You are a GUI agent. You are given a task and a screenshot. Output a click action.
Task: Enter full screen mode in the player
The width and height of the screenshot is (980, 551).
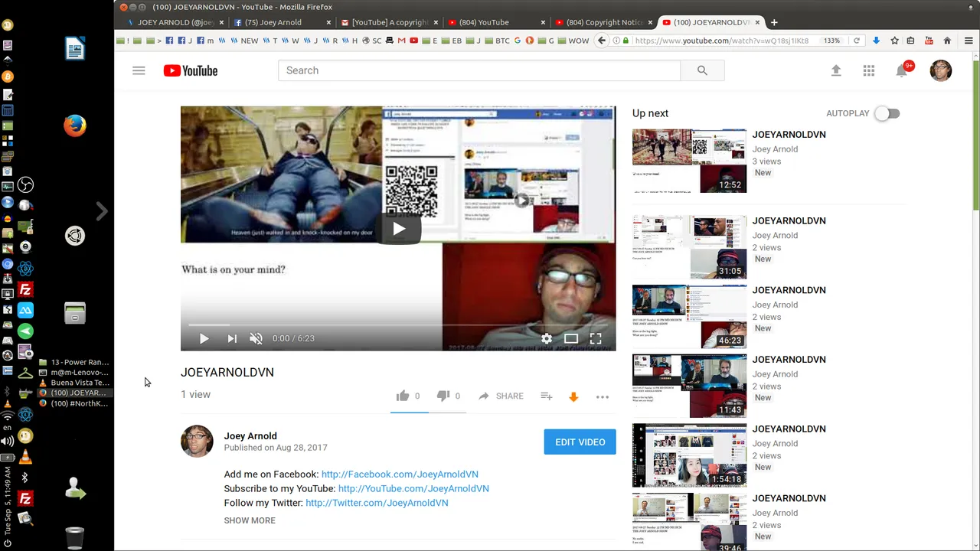coord(596,338)
